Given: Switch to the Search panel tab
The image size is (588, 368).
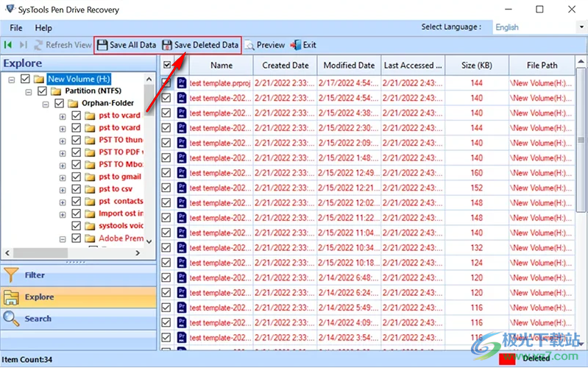Looking at the screenshot, I should (79, 319).
